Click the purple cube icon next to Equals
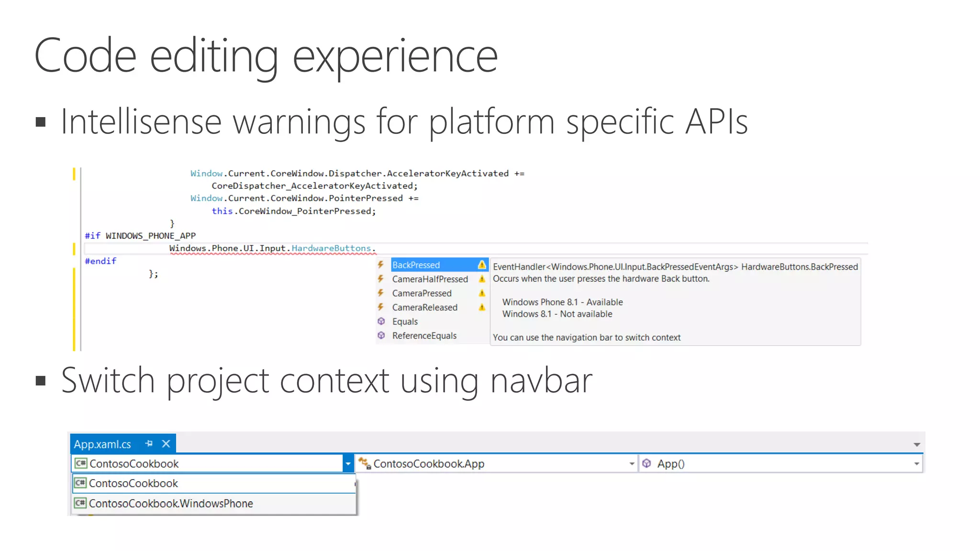 [x=381, y=321]
